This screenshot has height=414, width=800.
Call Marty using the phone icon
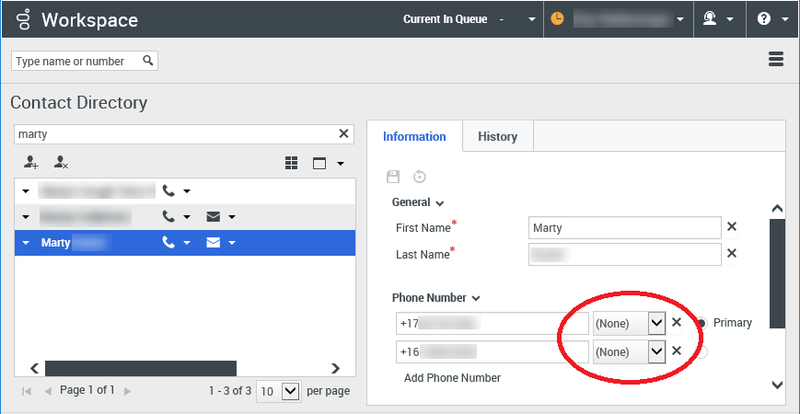click(x=168, y=242)
